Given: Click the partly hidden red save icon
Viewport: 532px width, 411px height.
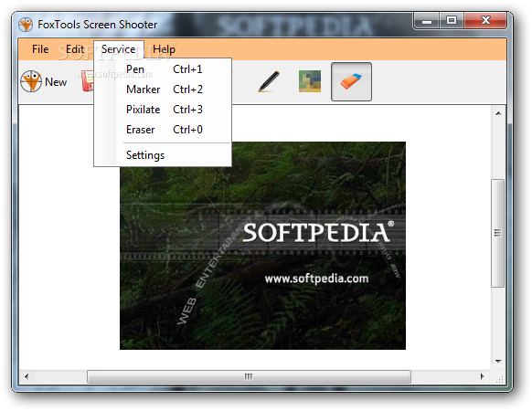Looking at the screenshot, I should pos(88,80).
